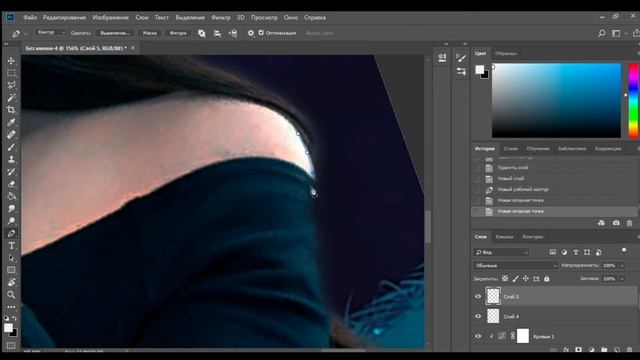Open the Фильтр menu

[x=220, y=18]
